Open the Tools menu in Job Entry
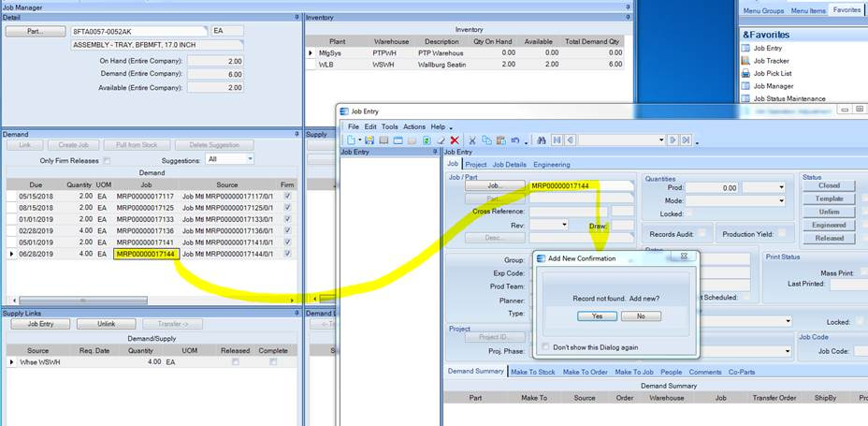This screenshot has height=426, width=868. [x=390, y=126]
